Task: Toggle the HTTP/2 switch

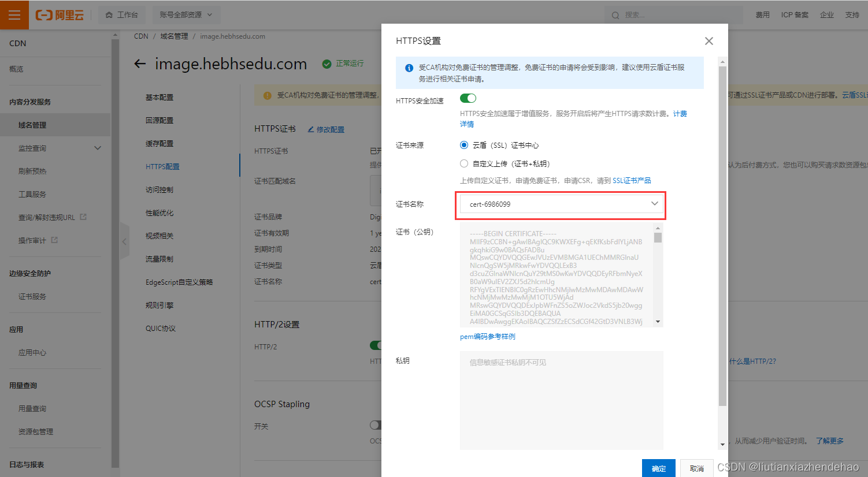Action: click(377, 345)
